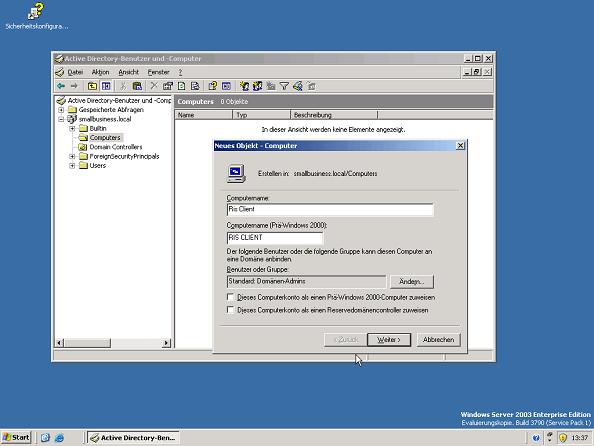
Task: Create a new user with toolbar icon
Action: 244,86
